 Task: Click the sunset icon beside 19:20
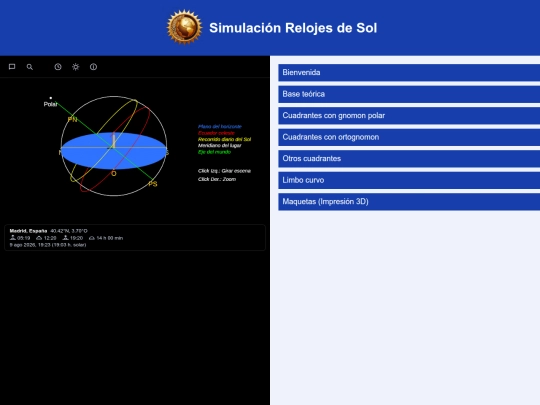pyautogui.click(x=65, y=238)
